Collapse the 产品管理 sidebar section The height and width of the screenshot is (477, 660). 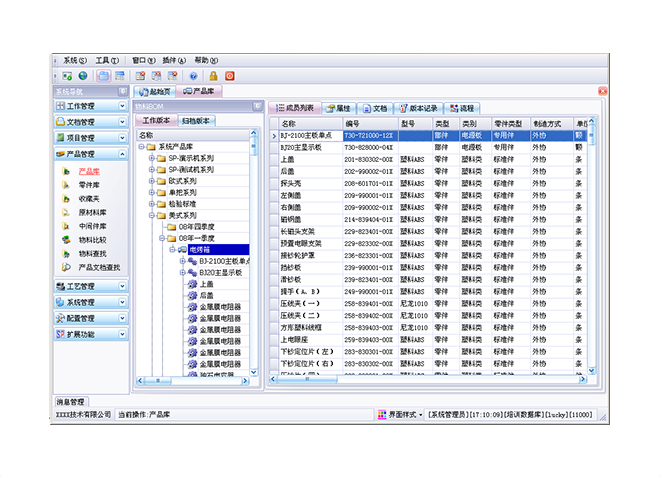(x=122, y=154)
